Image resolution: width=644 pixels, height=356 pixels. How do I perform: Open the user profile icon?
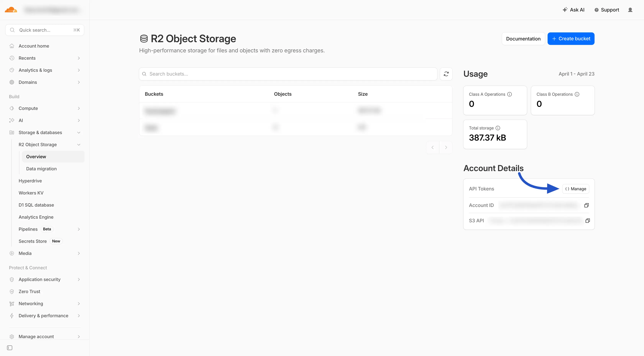click(x=630, y=10)
